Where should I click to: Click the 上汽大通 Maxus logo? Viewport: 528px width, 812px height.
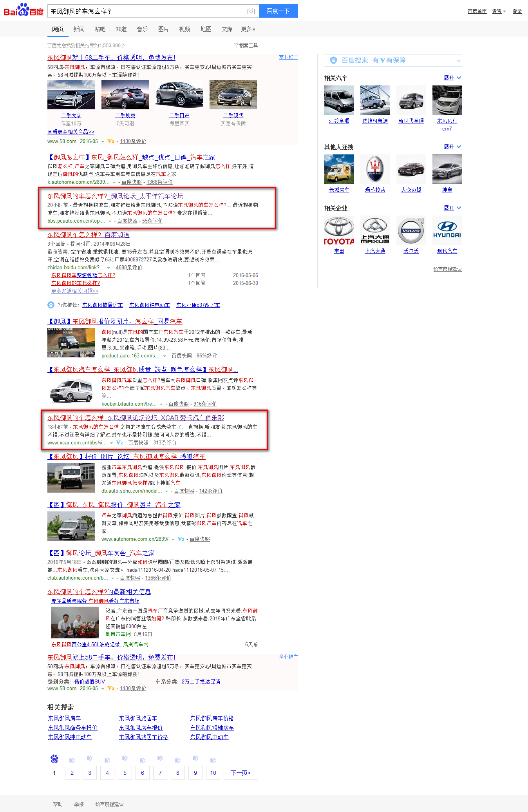tap(375, 230)
